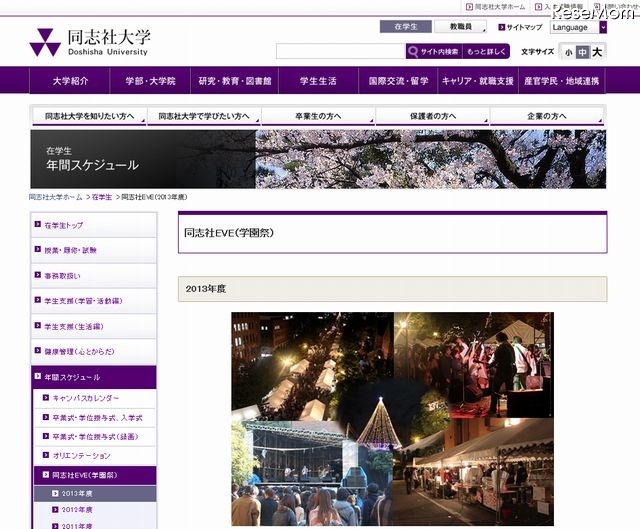Screen dimensions: 640x529
Task: Open the 学部・大学院 main menu
Action: (x=150, y=81)
